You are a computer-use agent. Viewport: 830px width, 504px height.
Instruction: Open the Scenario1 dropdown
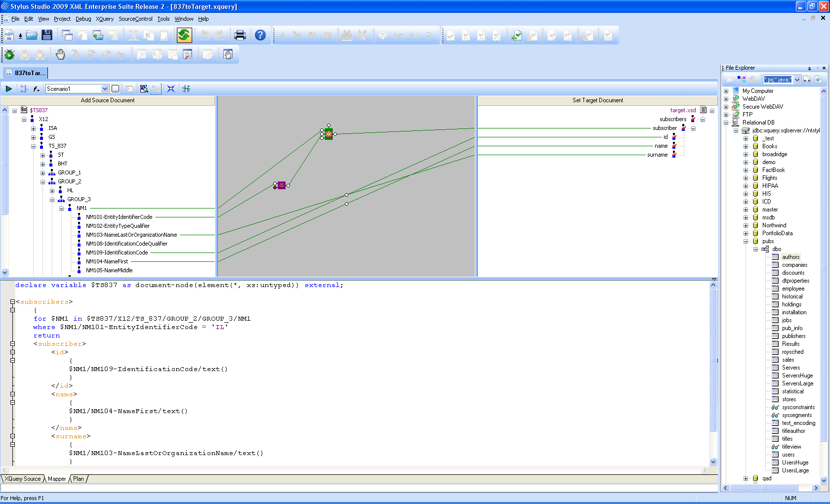(x=105, y=89)
